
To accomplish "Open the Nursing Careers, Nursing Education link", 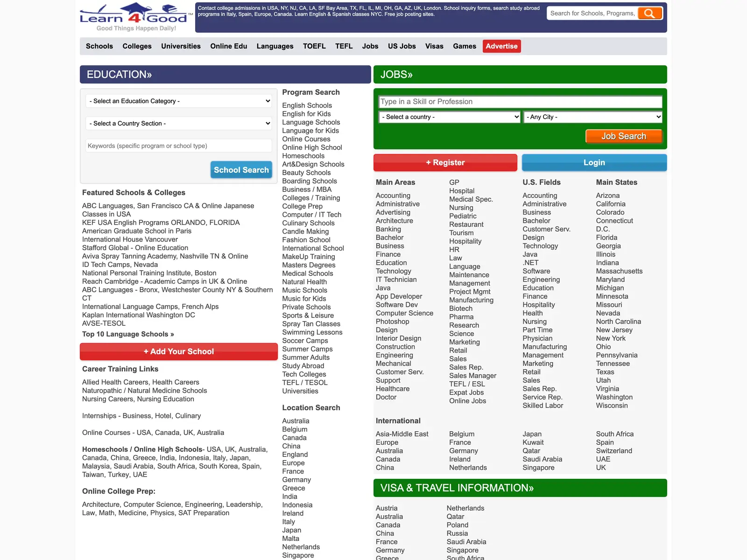I will pyautogui.click(x=138, y=399).
